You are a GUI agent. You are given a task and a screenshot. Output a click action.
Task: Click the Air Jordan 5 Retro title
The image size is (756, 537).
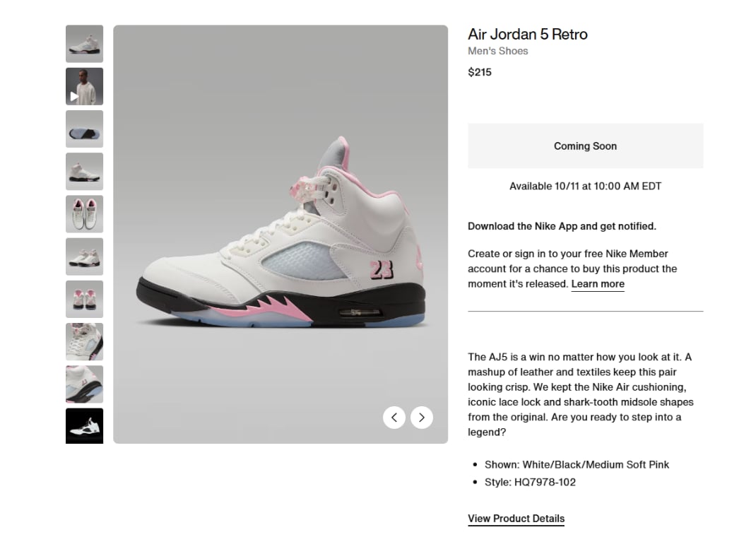(x=528, y=34)
